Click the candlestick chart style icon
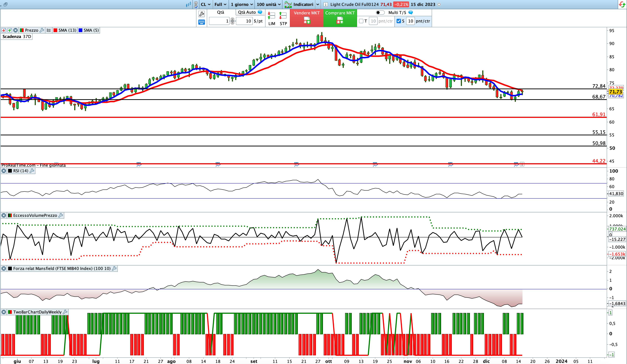 point(189,4)
